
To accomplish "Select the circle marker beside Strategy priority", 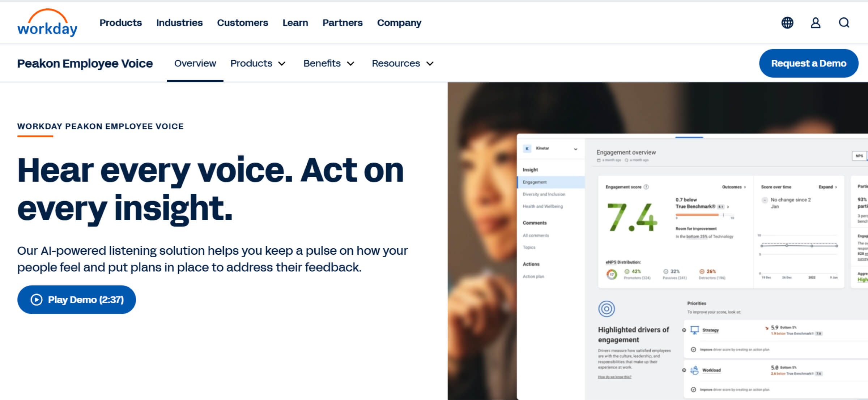I will pos(684,330).
